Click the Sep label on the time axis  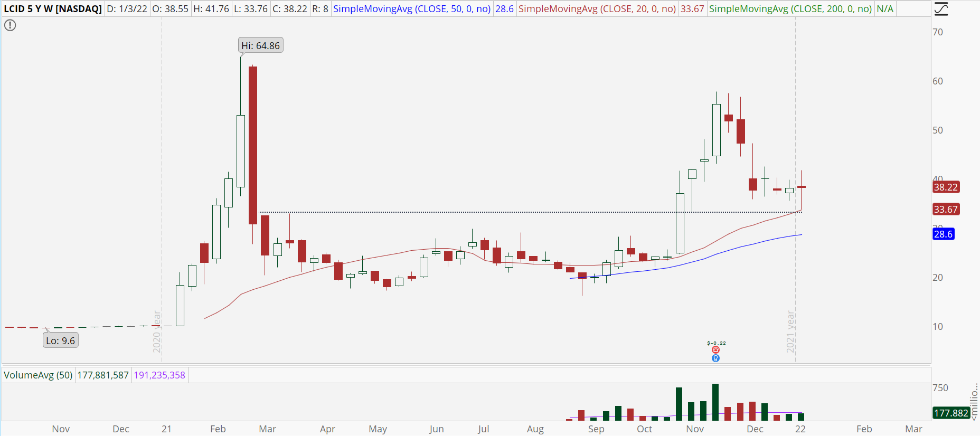coord(596,429)
